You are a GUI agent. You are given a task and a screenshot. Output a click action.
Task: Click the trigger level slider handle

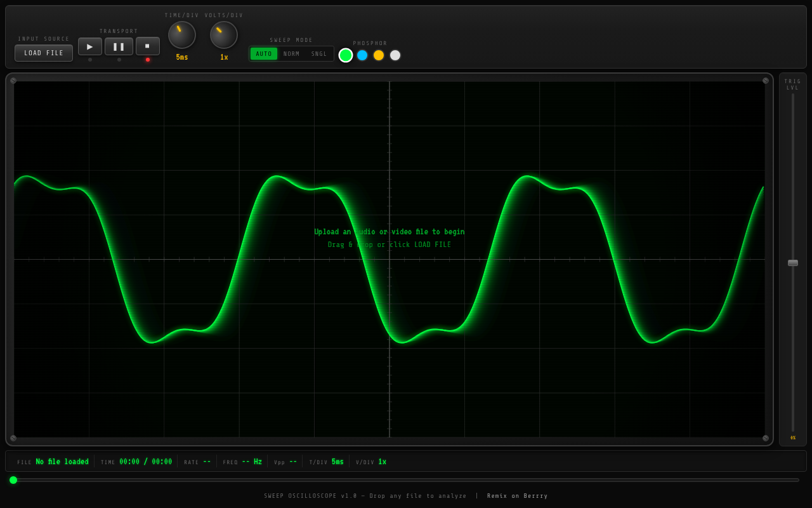tap(793, 263)
